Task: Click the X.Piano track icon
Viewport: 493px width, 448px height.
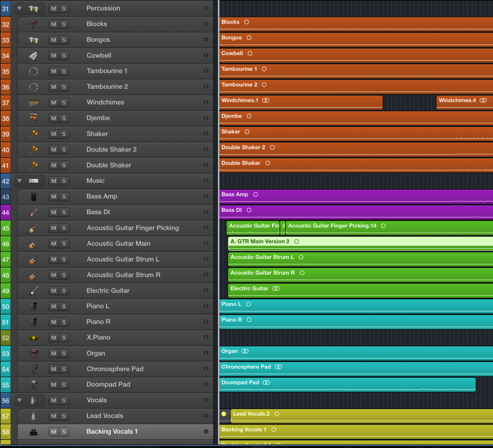Action: [x=34, y=338]
